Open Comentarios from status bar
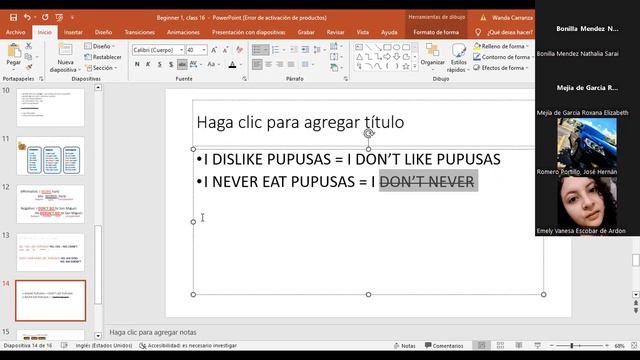Screen dimensions: 640x360 (444, 345)
